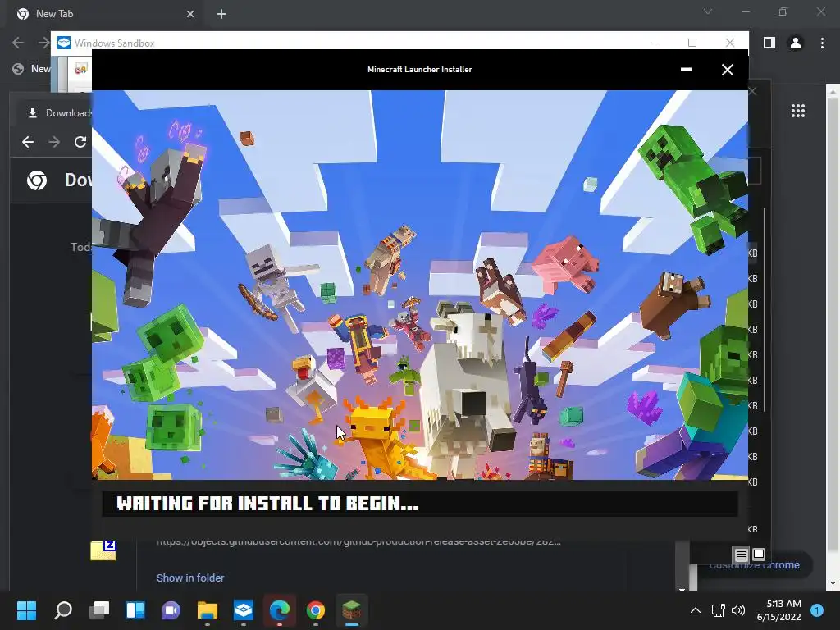Open clock showing 5:13 AM
This screenshot has height=630, width=840.
click(x=778, y=610)
